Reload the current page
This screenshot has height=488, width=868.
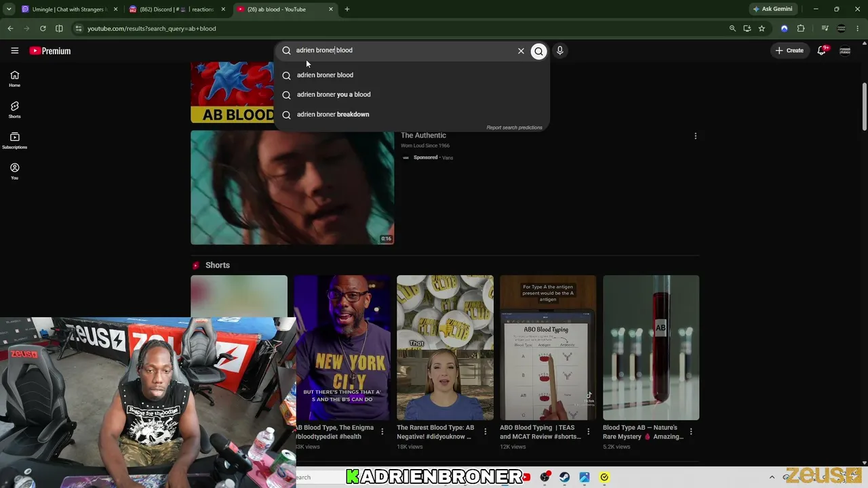coord(43,28)
